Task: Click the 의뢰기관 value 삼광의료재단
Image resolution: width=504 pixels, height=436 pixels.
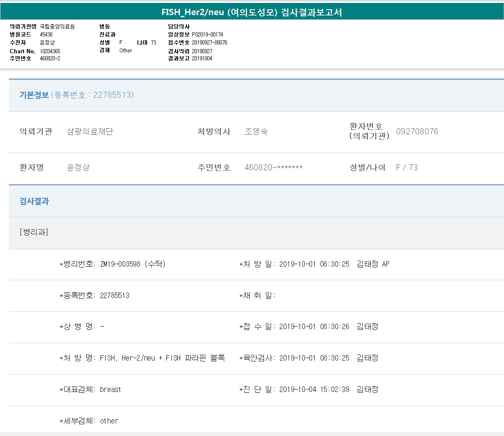Action: click(90, 132)
